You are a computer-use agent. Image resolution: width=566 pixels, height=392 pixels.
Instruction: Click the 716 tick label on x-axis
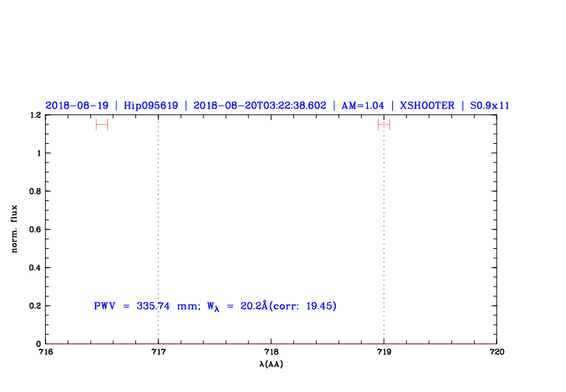[45, 352]
